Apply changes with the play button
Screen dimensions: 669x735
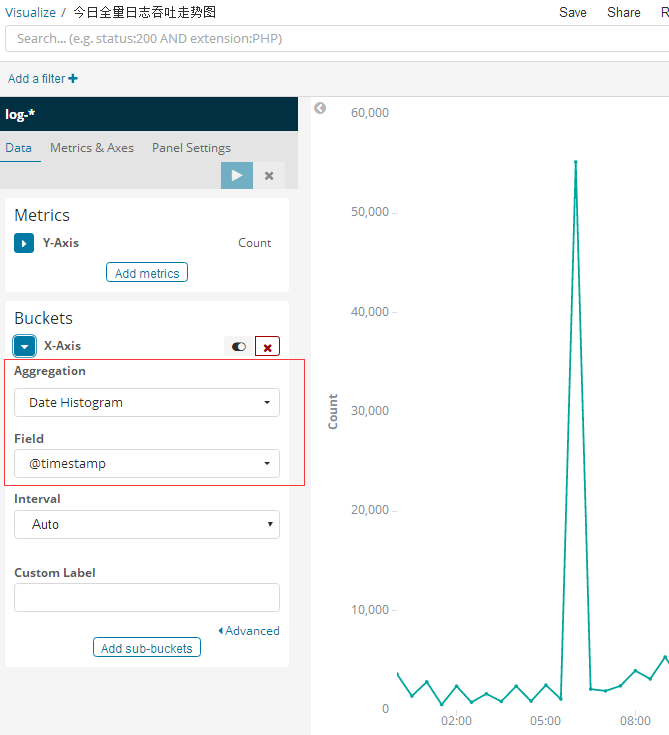point(237,176)
